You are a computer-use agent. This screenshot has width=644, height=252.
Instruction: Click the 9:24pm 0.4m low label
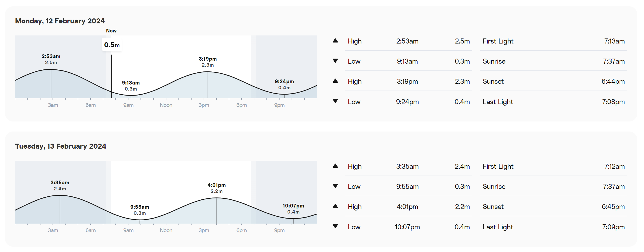pos(284,85)
